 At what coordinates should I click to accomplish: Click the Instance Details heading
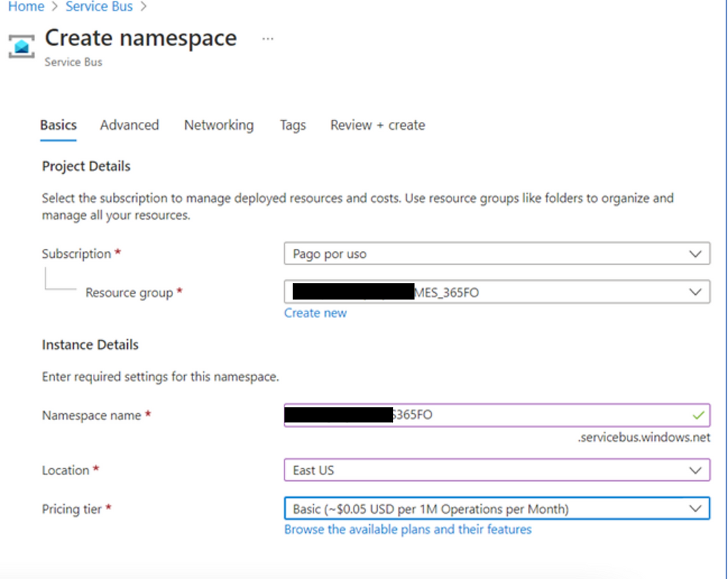coord(90,345)
